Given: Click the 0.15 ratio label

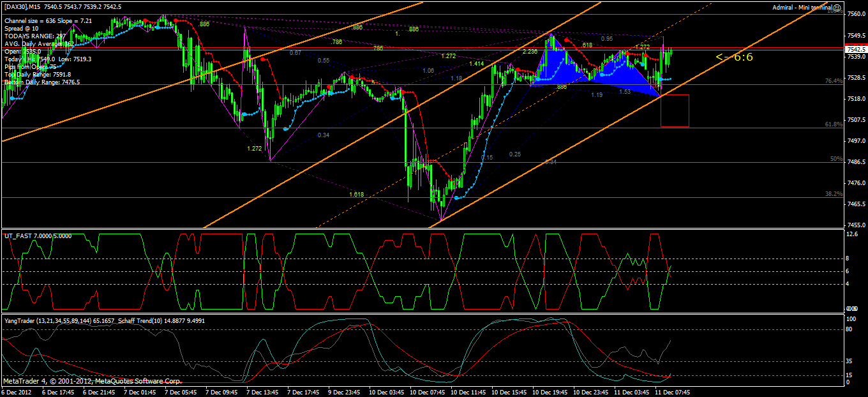Looking at the screenshot, I should click(487, 157).
